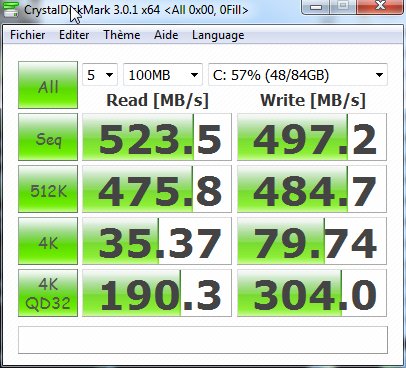Select the 4K write result 79.74
This screenshot has width=406, height=368.
coord(312,241)
